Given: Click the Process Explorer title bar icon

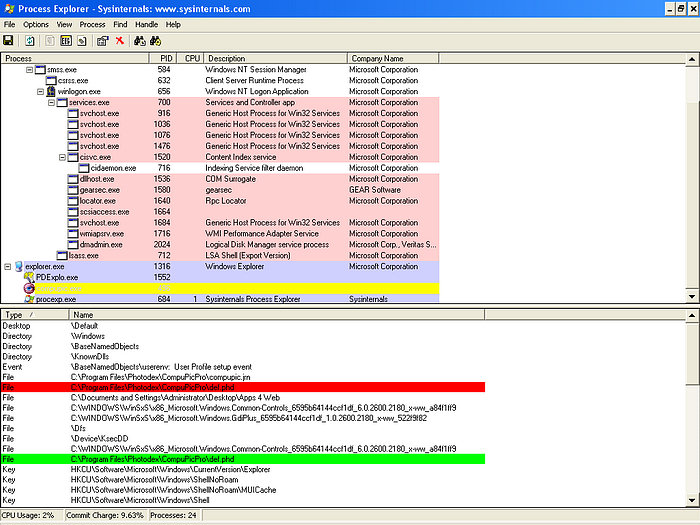Looking at the screenshot, I should click(x=9, y=8).
